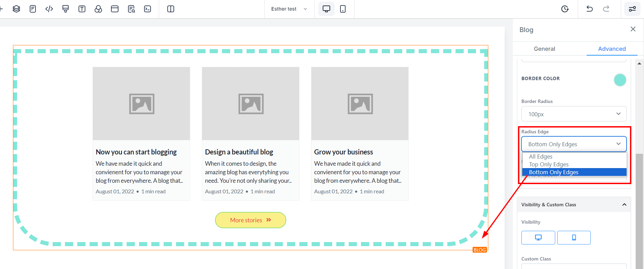This screenshot has height=269, width=644.
Task: Undo the last change
Action: point(589,9)
